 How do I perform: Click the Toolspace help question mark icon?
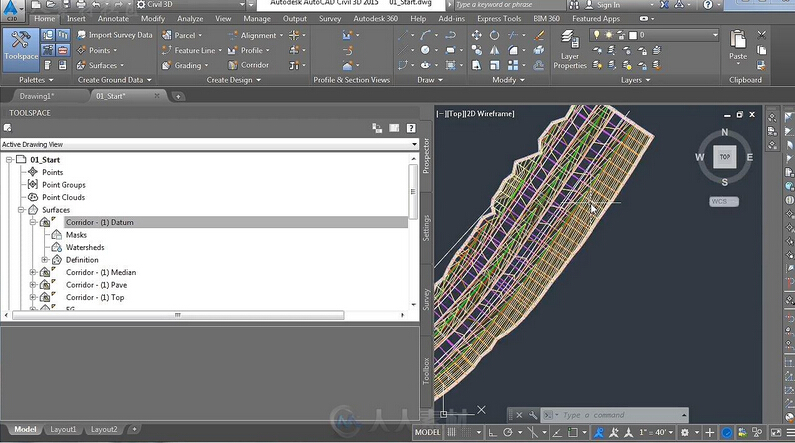click(x=410, y=128)
